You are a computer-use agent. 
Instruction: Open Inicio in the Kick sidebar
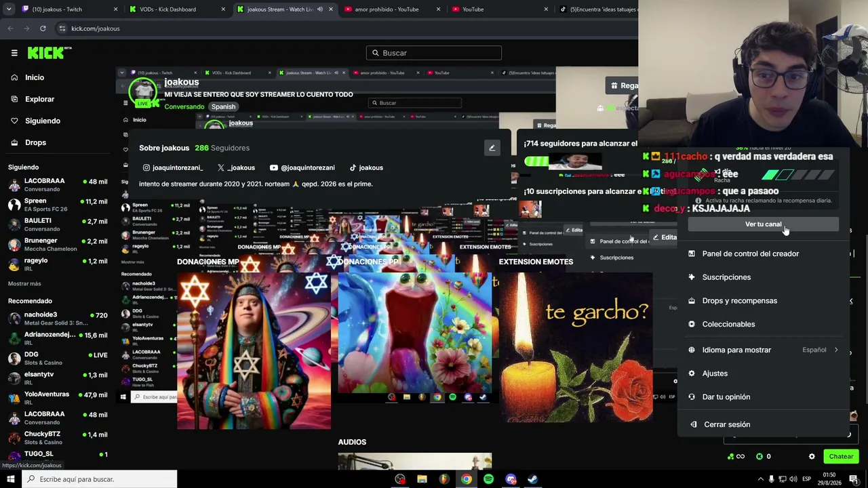click(35, 77)
